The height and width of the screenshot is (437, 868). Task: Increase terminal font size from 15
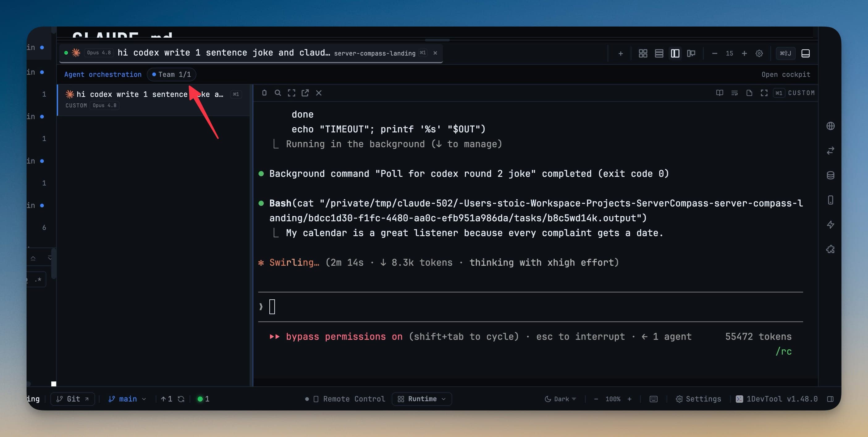(744, 53)
